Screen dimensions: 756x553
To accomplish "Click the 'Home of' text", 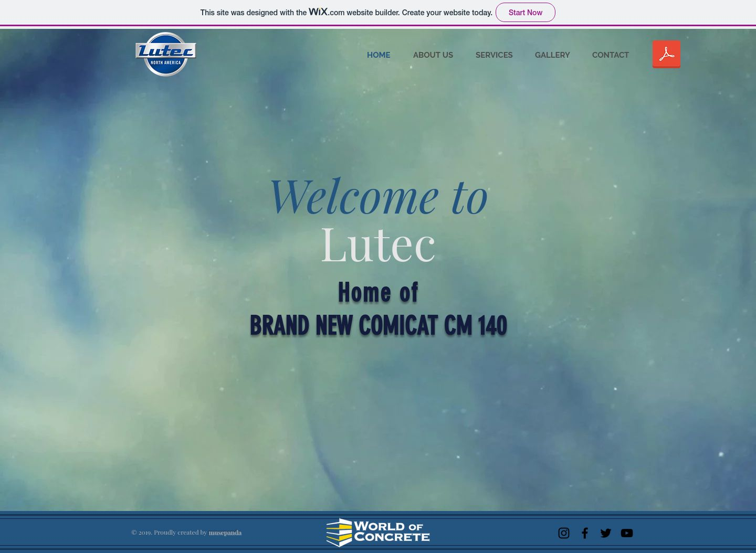I will [378, 292].
